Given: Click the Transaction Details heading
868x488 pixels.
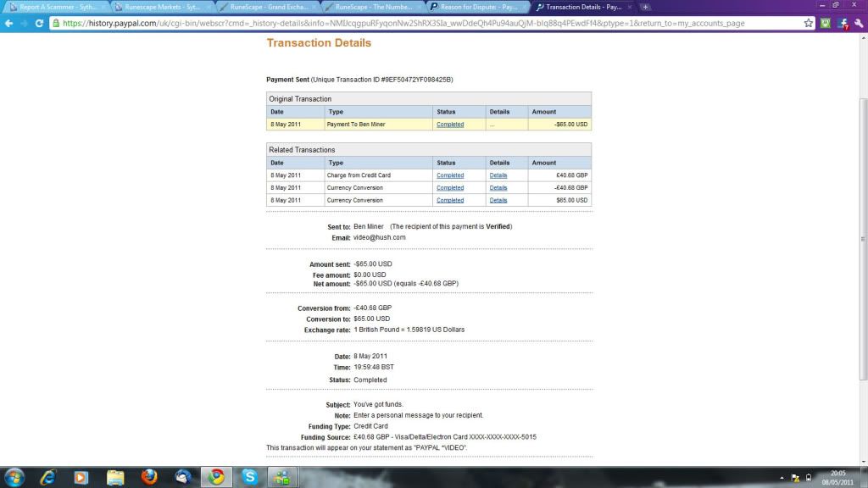Looking at the screenshot, I should (319, 42).
